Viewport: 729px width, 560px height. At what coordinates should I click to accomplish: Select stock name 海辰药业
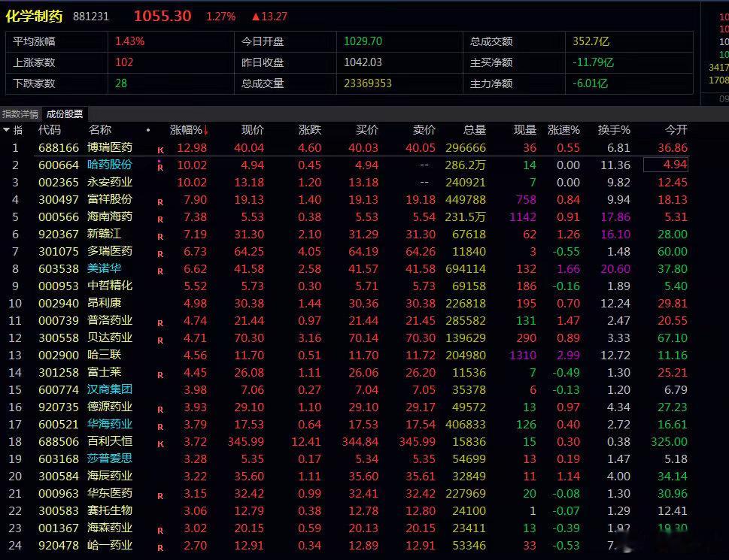pyautogui.click(x=110, y=476)
